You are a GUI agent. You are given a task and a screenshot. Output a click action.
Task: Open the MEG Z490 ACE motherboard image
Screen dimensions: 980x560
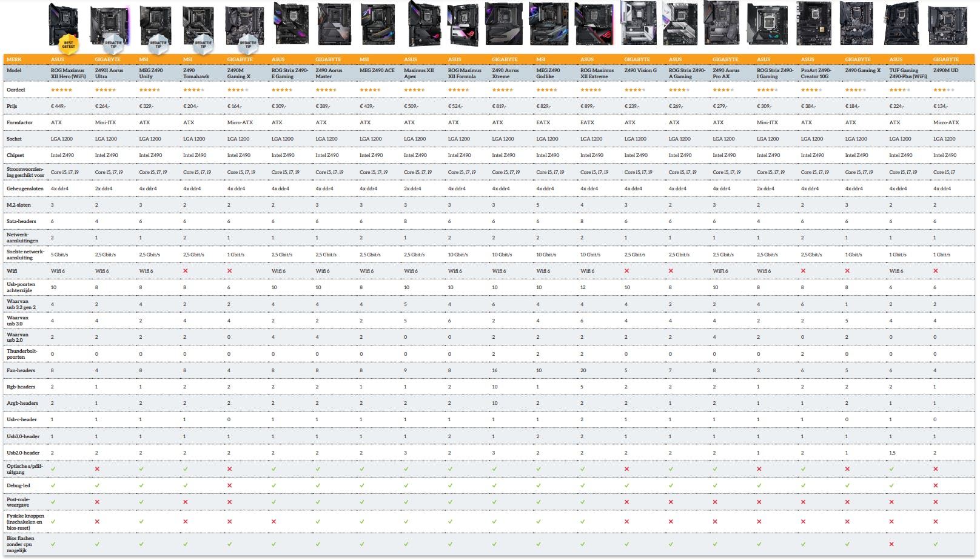[x=378, y=24]
